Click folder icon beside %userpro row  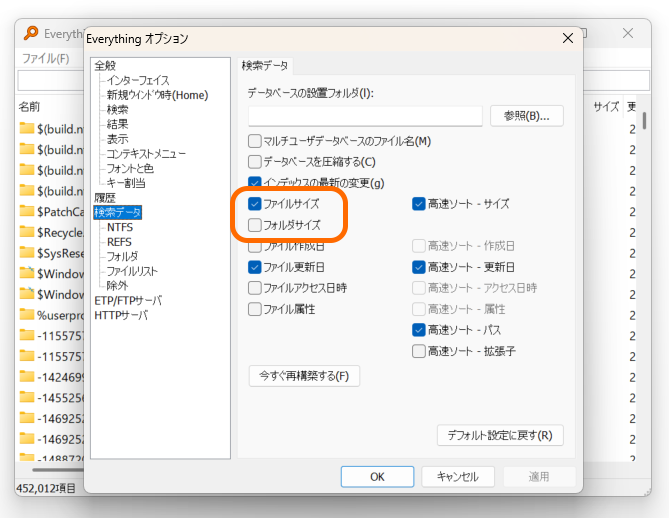tap(27, 314)
